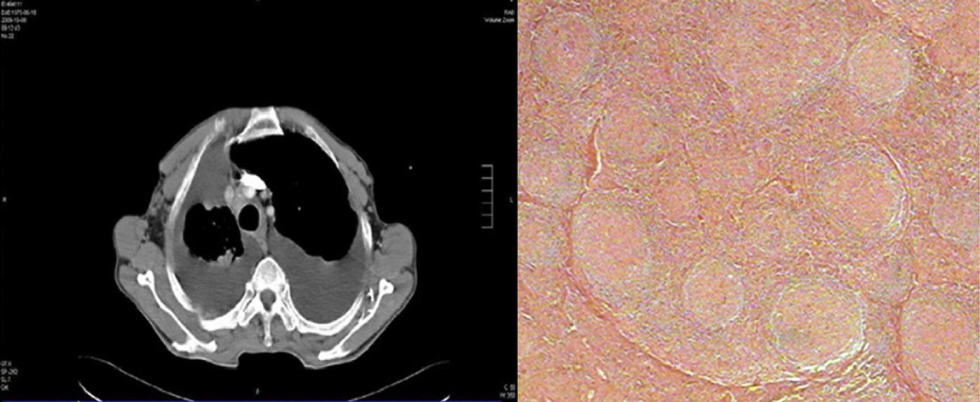
Task: Click the trachea in the CT image
Action: coord(249,216)
